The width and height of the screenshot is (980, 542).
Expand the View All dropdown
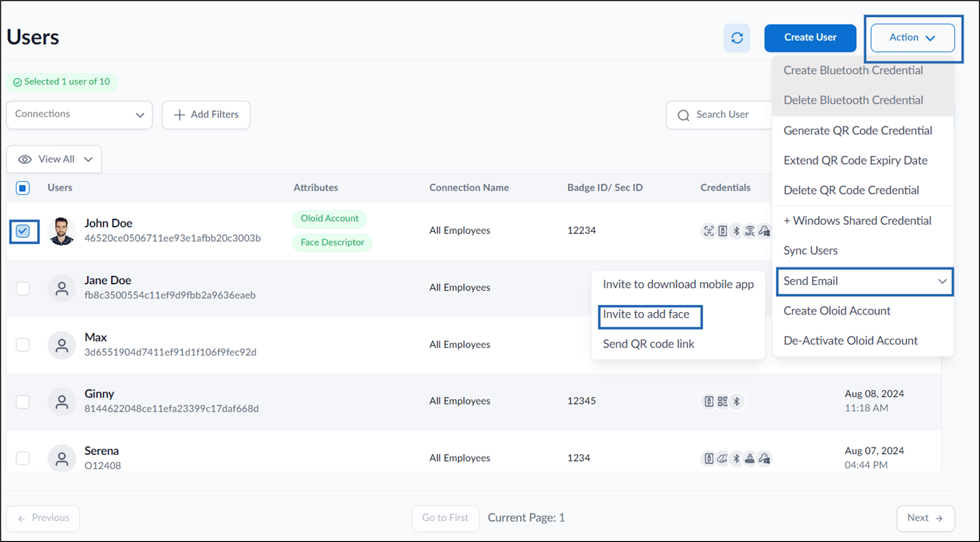click(54, 159)
